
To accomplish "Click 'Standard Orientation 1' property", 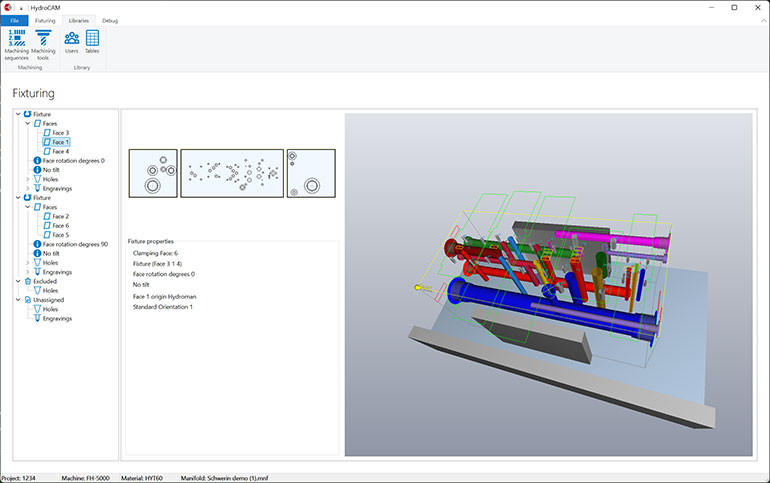I will point(163,307).
